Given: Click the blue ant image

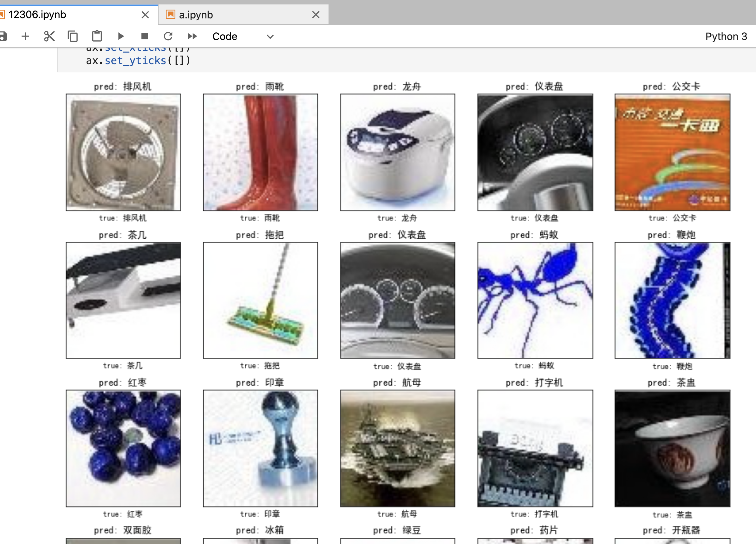Looking at the screenshot, I should [x=535, y=300].
